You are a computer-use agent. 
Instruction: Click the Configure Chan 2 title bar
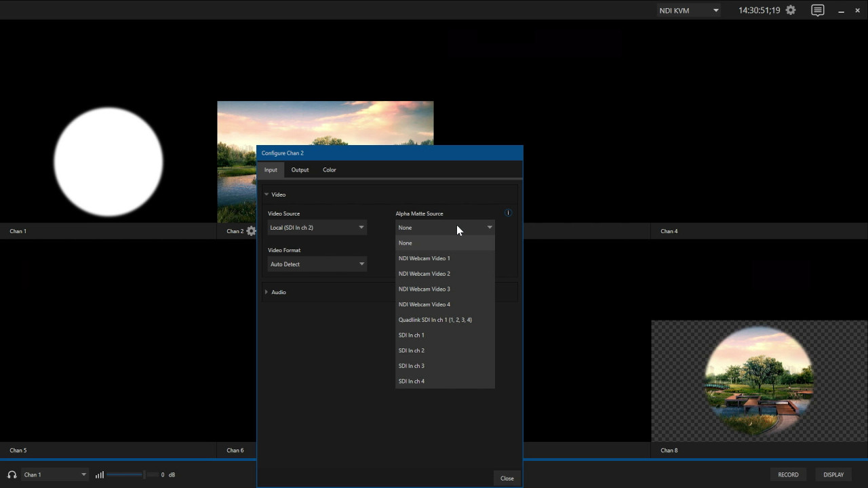coord(390,153)
